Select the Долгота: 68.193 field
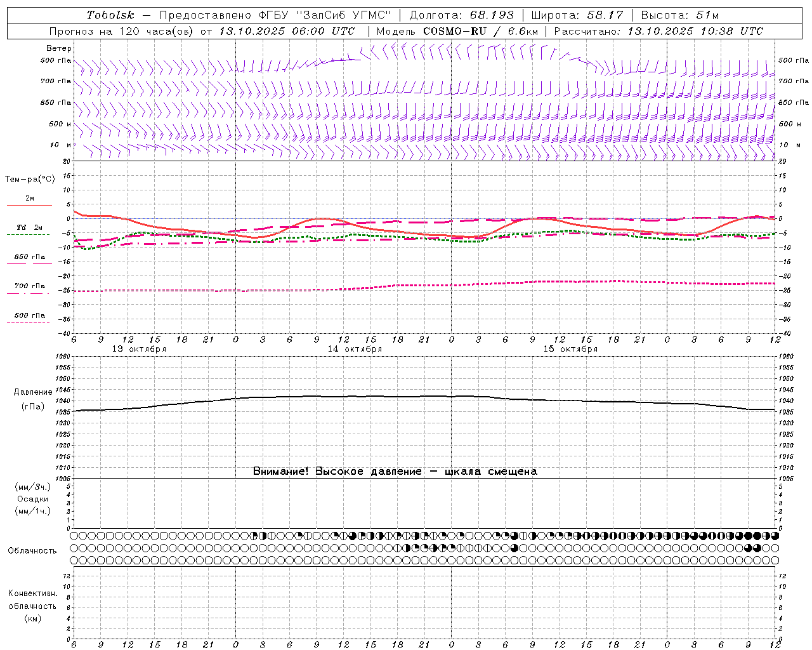 pos(461,15)
